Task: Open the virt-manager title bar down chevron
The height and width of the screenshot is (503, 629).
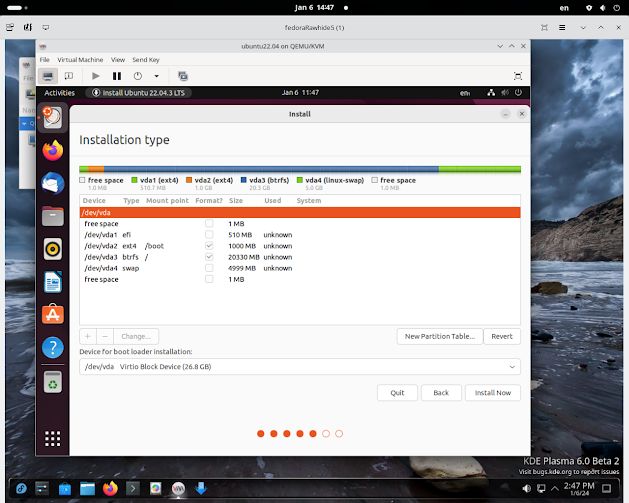Action: [x=500, y=46]
